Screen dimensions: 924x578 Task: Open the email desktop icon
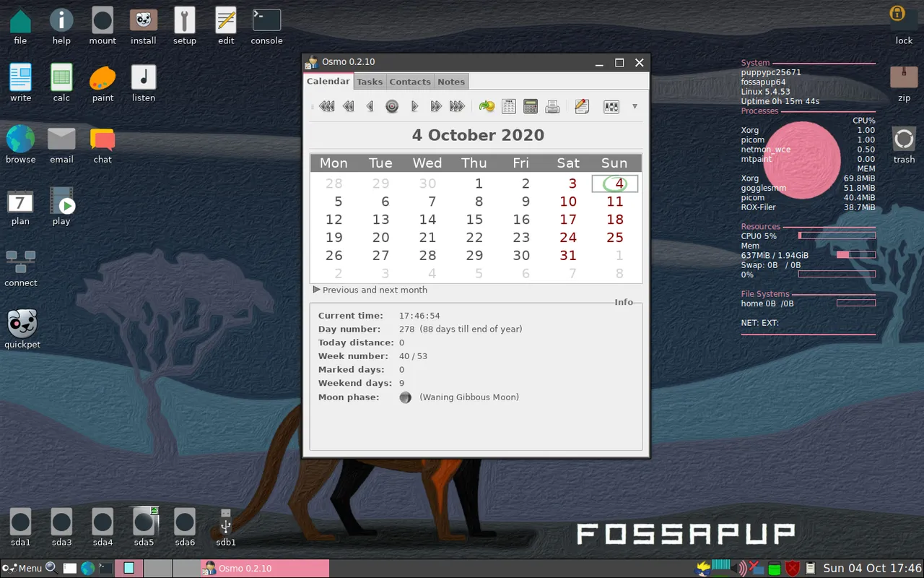[x=61, y=144]
